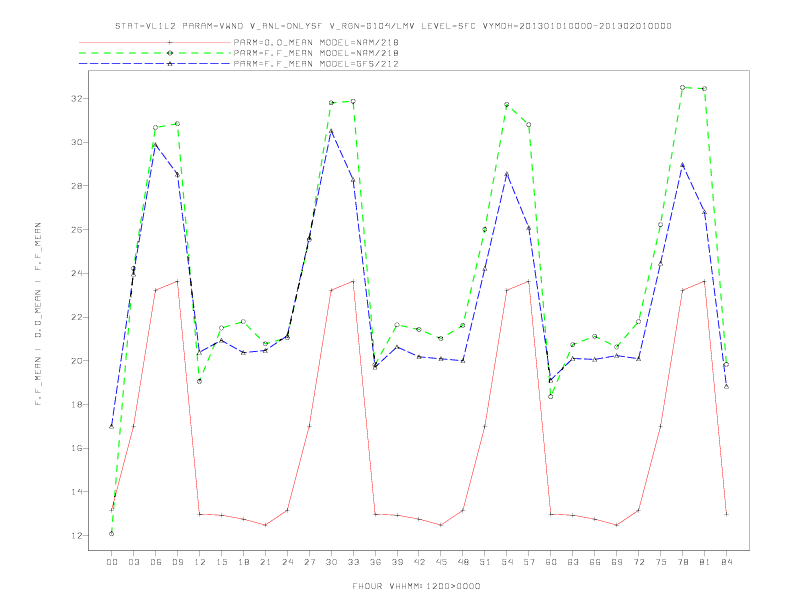Click y-axis tick label 32
Viewport: 792px width, 612px height.
[77, 98]
